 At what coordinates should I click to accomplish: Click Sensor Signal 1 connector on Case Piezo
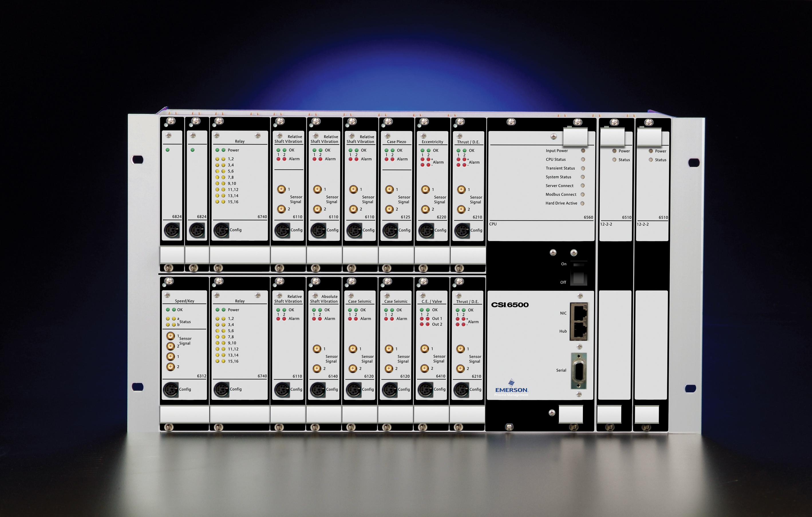390,189
